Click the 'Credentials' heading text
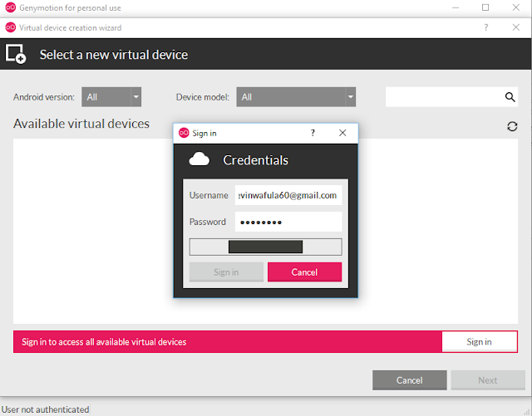The width and height of the screenshot is (532, 416). pyautogui.click(x=255, y=160)
